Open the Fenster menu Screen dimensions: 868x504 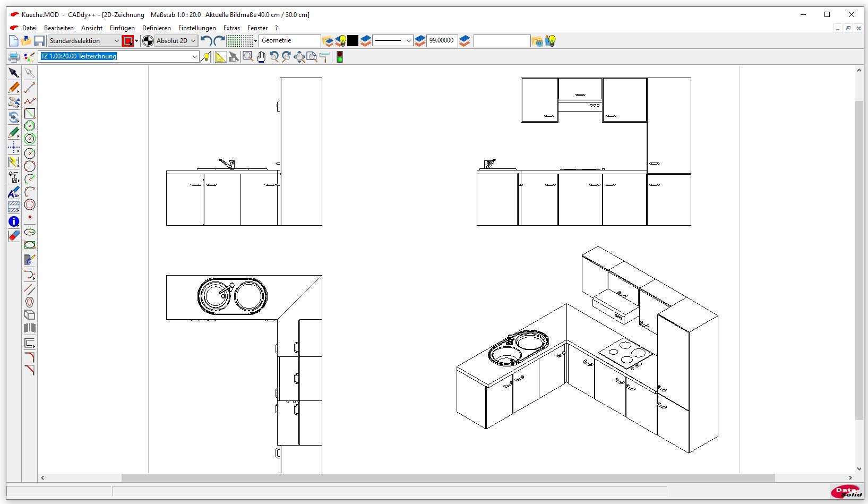tap(257, 28)
